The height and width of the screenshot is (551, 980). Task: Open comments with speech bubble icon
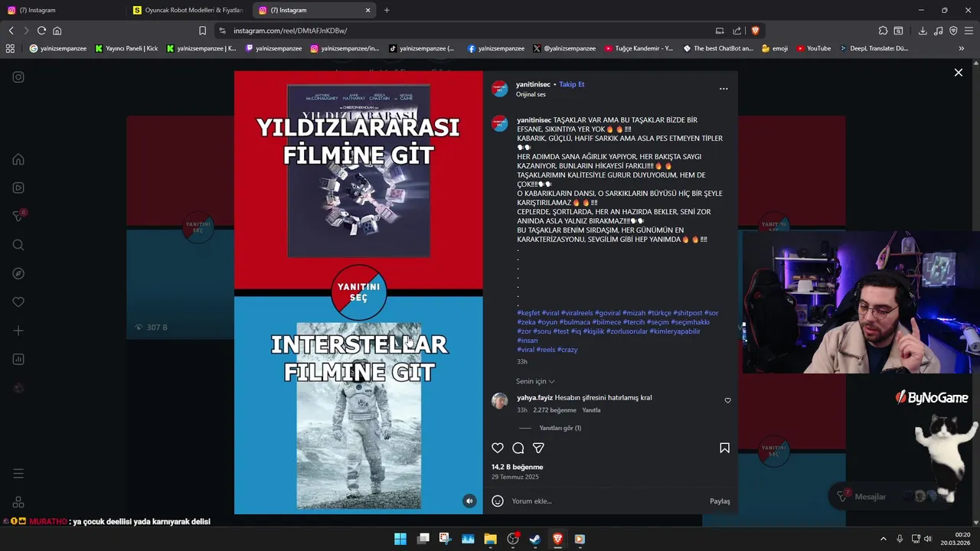(x=518, y=448)
